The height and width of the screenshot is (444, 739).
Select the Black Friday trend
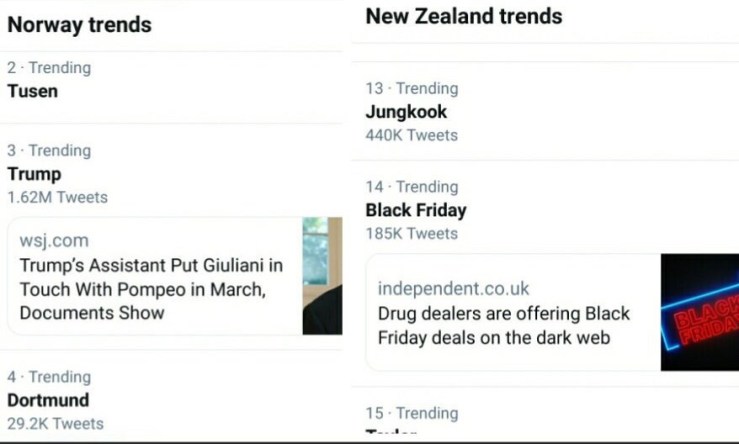coord(416,210)
